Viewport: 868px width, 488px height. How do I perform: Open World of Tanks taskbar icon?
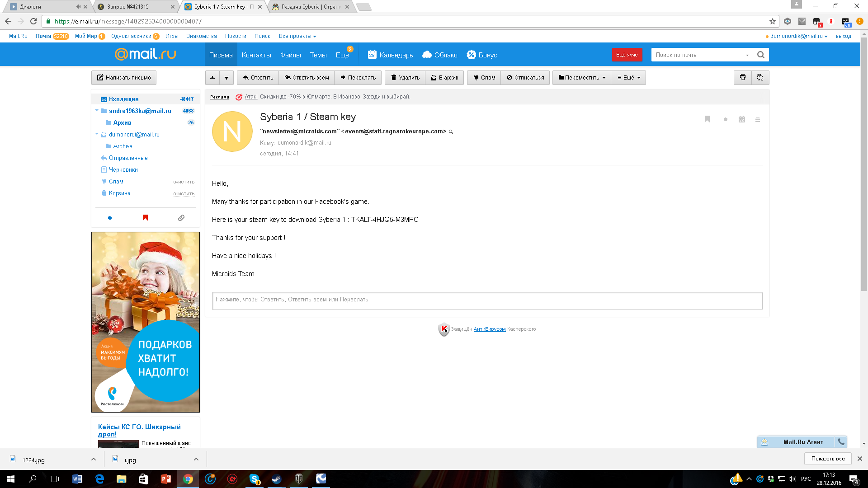coord(299,479)
